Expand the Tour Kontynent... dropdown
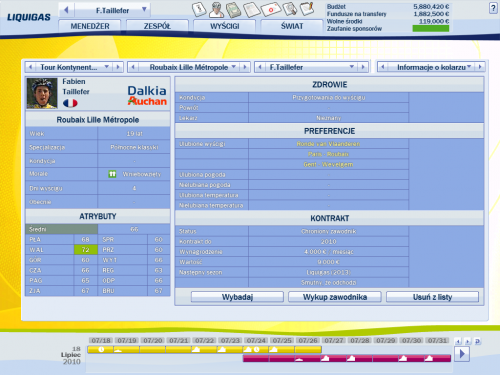Image resolution: width=500 pixels, height=375 pixels. (107, 67)
